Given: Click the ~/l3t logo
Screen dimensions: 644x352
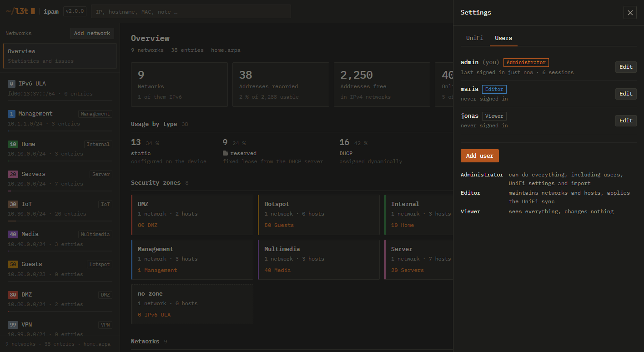Looking at the screenshot, I should pyautogui.click(x=20, y=11).
